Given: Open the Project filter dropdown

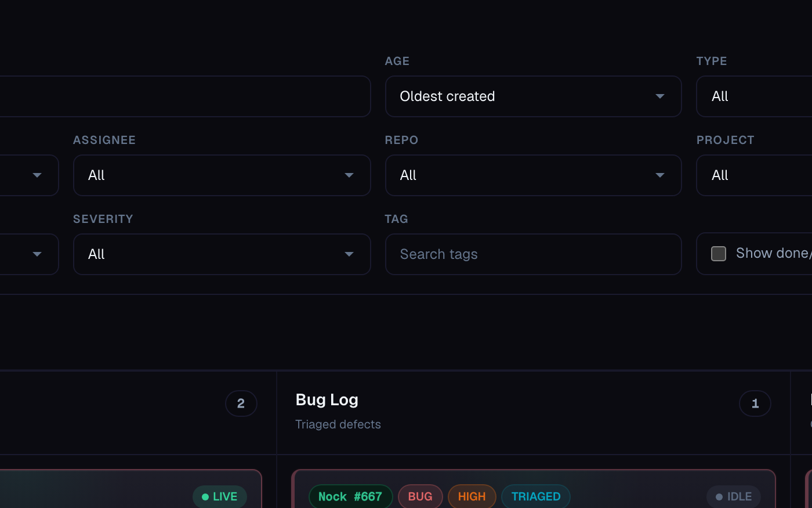Looking at the screenshot, I should 754,175.
